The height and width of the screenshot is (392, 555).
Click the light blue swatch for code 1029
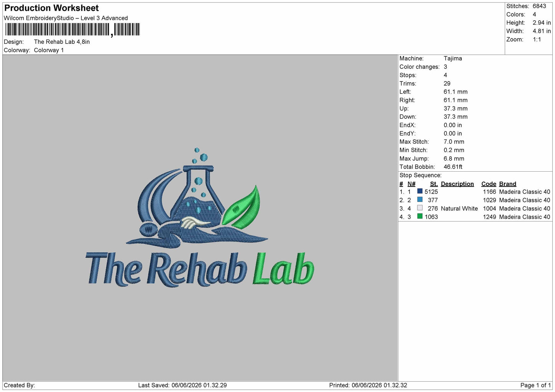[x=420, y=200]
